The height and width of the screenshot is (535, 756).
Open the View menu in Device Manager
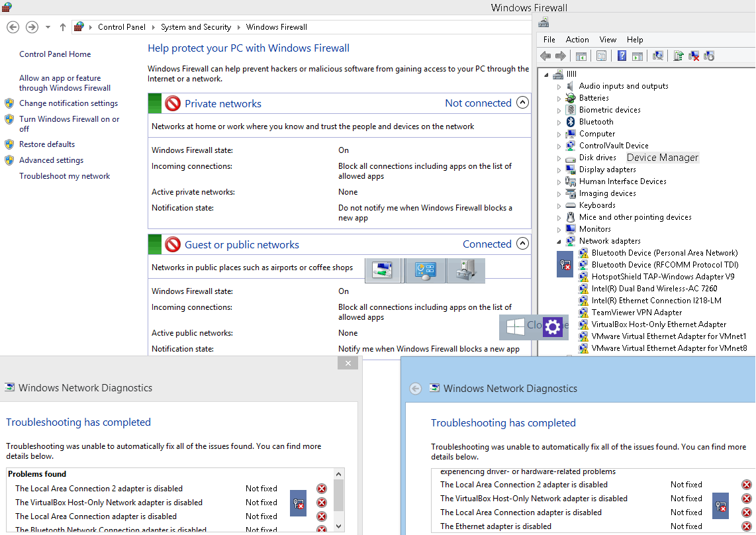[x=608, y=40]
